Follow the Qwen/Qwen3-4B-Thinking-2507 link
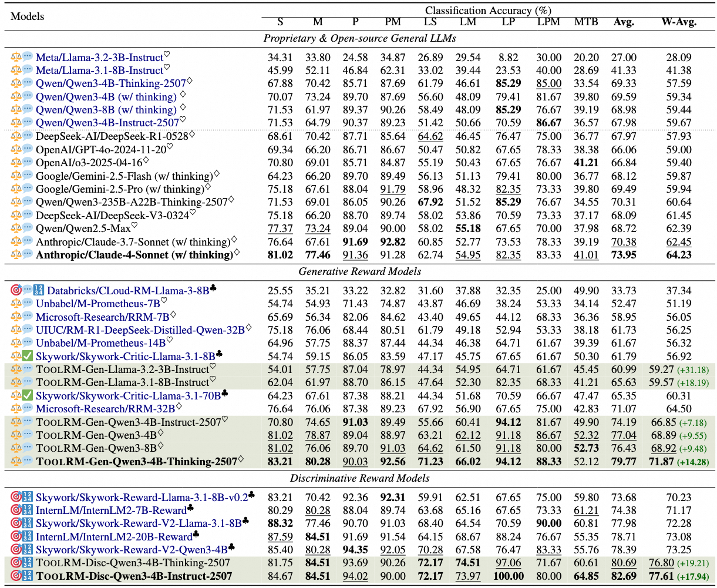The height and width of the screenshot is (588, 717). pos(111,83)
